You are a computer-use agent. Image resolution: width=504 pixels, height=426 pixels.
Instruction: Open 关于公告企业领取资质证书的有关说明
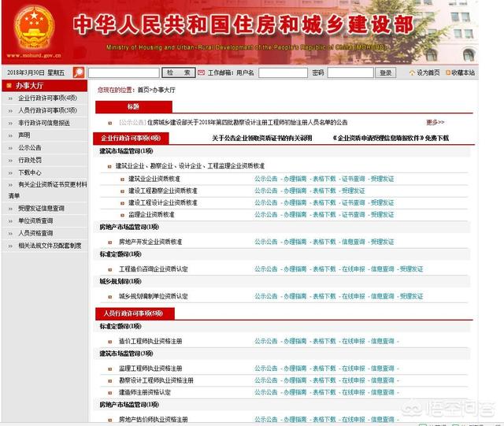262,139
